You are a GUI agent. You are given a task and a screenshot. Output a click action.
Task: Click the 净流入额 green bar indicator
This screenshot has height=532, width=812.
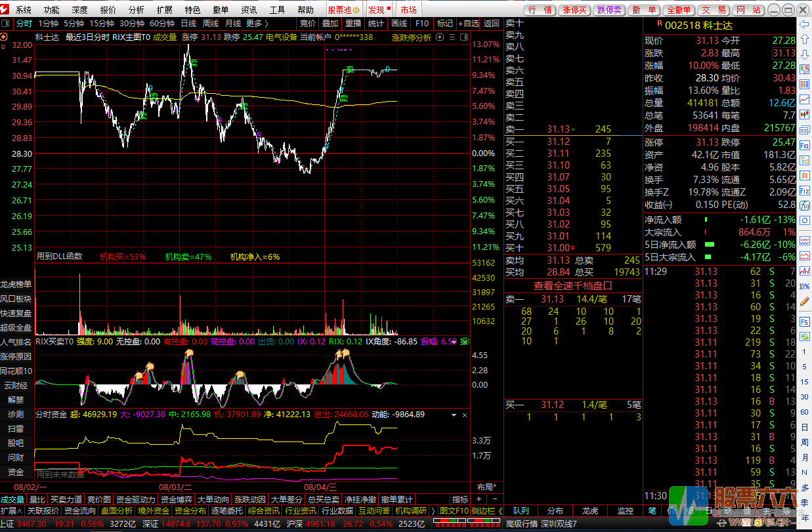tap(706, 220)
